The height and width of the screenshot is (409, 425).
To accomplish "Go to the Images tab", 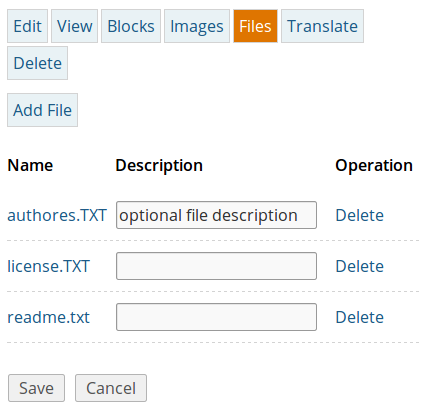I will pos(197,26).
